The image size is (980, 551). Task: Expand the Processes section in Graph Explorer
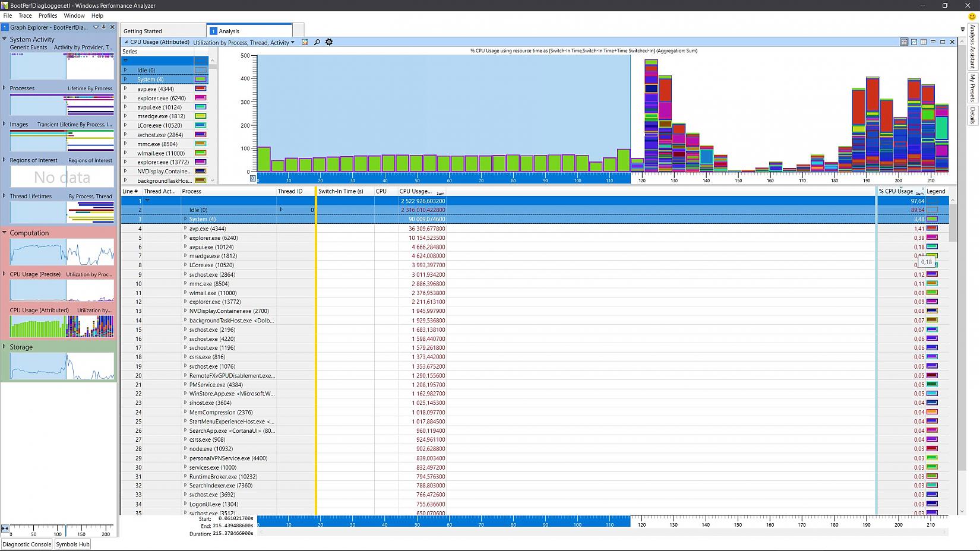click(x=5, y=88)
